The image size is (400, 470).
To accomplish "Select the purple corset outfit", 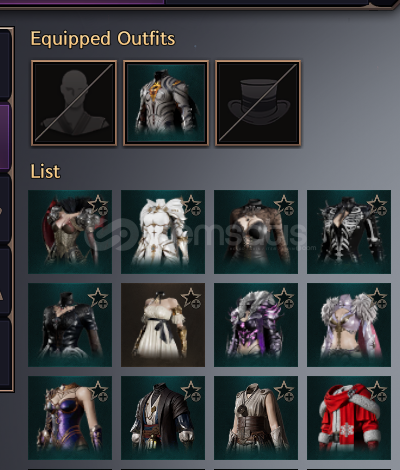I will click(70, 418).
